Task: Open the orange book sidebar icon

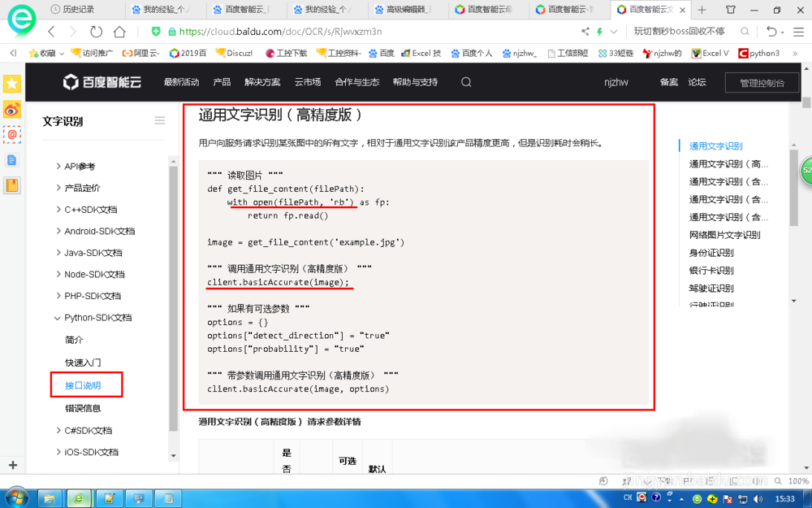Action: (12, 185)
